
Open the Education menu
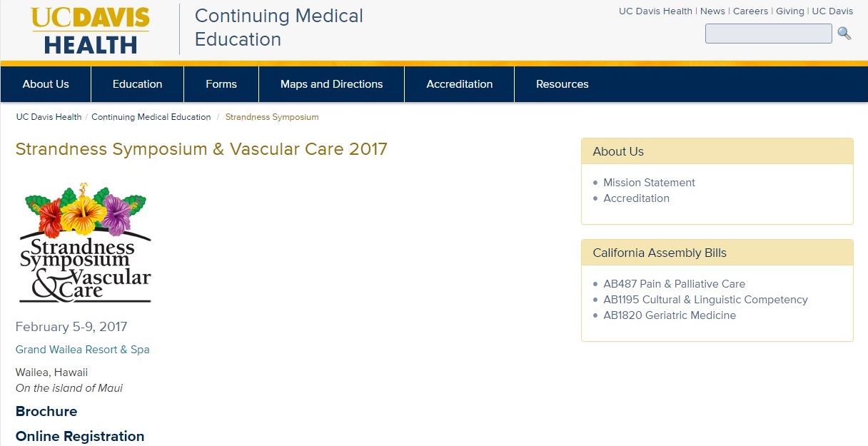[137, 84]
